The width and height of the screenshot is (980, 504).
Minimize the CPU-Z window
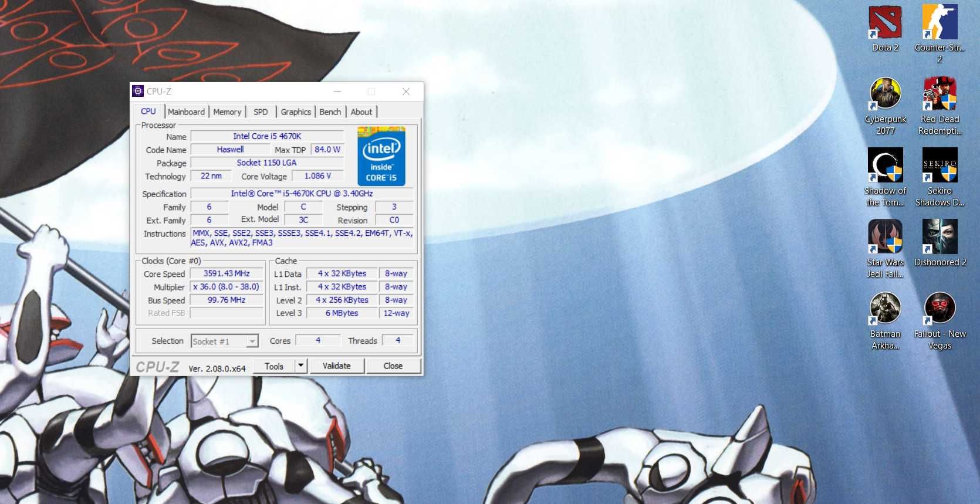(337, 92)
